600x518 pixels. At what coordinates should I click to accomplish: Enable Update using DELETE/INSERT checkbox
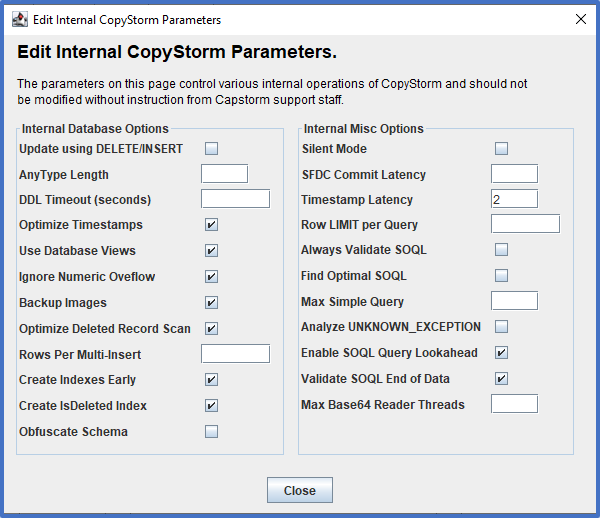tap(211, 148)
